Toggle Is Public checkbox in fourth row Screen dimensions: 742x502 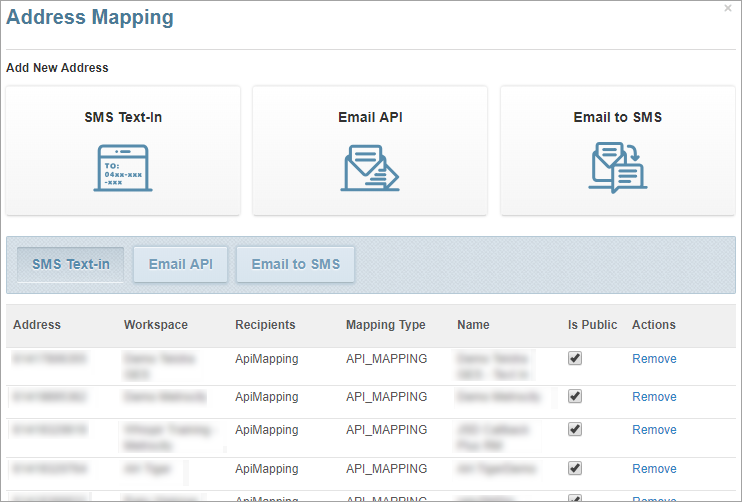(575, 468)
